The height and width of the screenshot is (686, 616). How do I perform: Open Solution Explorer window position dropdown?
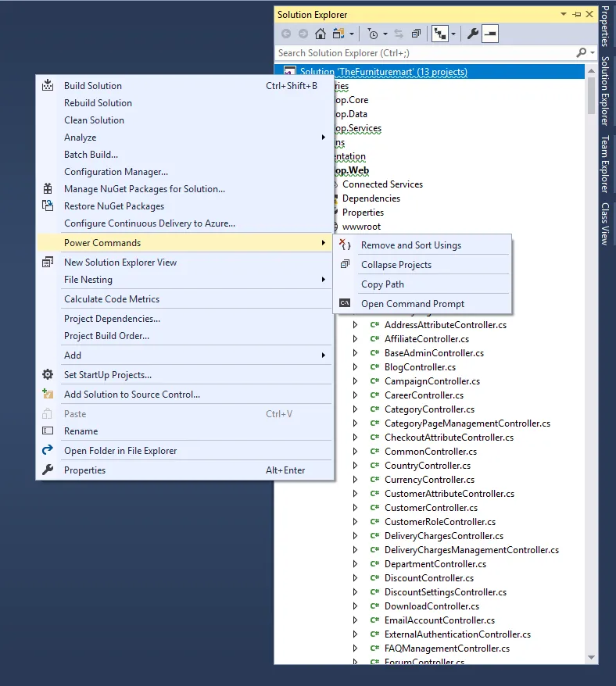(x=564, y=14)
